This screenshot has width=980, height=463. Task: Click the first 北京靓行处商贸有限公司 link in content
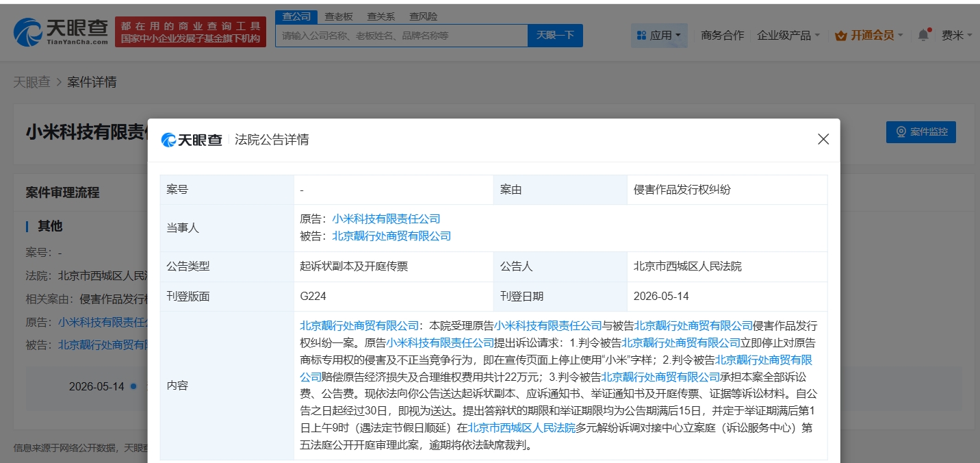[359, 325]
